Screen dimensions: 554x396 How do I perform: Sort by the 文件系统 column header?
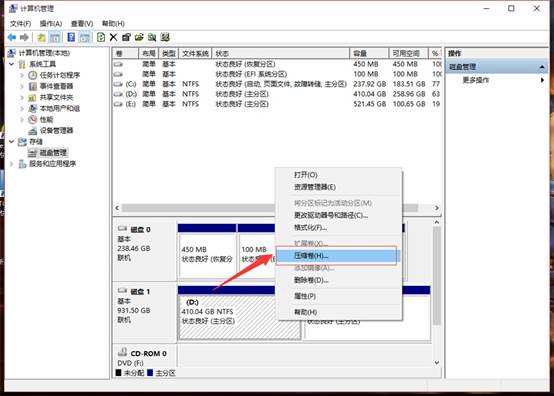coord(195,53)
